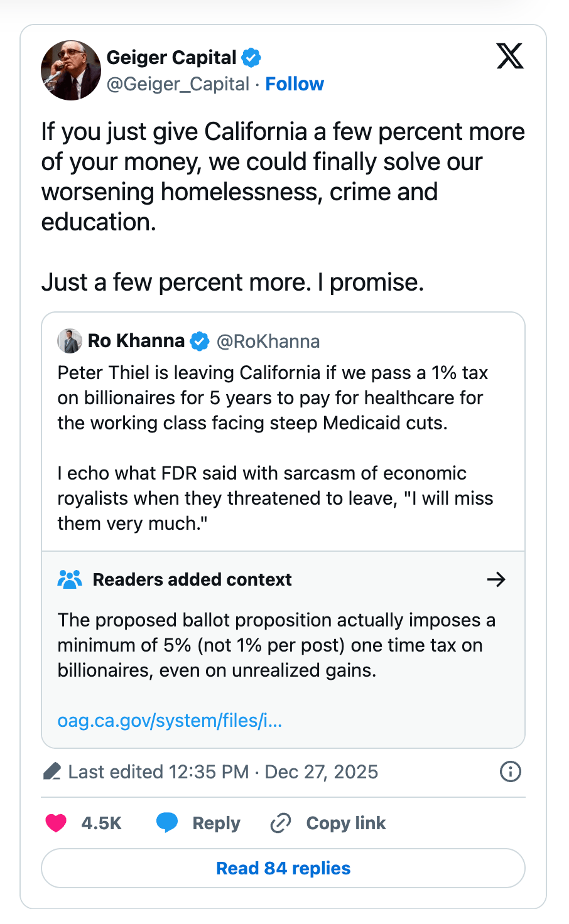Expand readers added context arrow

click(496, 579)
